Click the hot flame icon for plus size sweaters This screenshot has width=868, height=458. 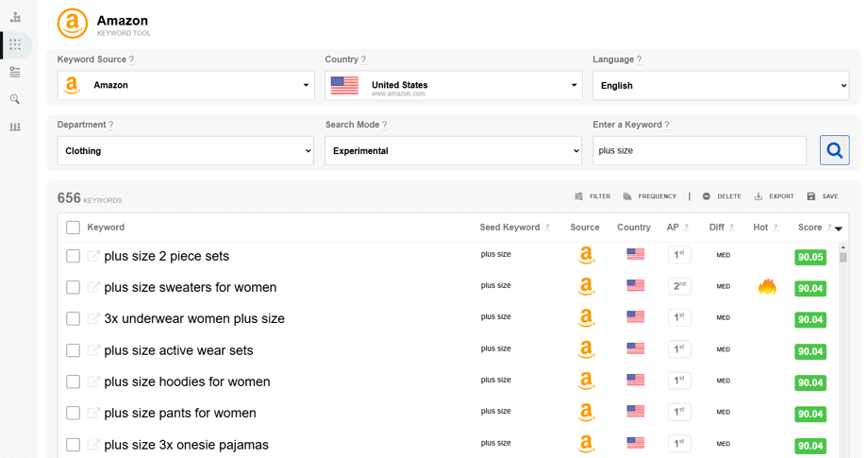tap(767, 287)
